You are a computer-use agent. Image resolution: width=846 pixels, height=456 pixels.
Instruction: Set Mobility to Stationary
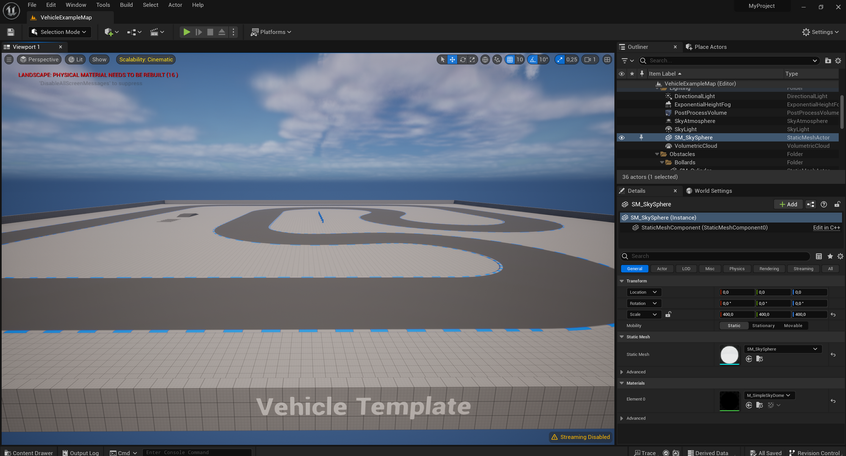click(763, 325)
